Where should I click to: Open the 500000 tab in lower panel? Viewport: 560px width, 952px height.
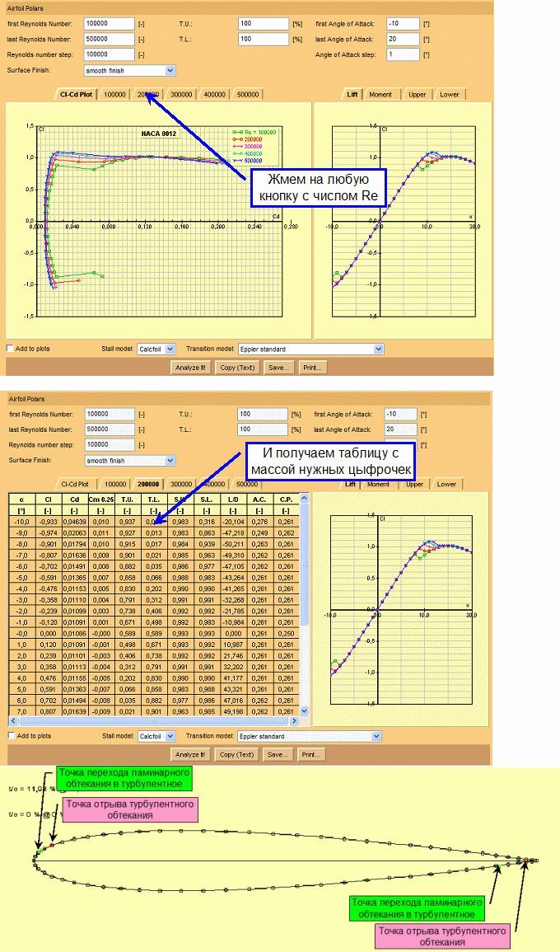247,485
